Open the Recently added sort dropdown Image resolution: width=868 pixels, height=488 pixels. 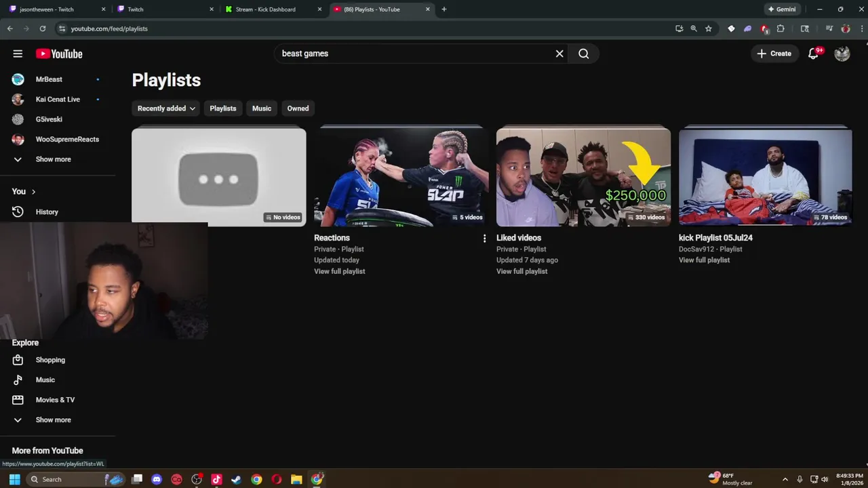coord(166,108)
